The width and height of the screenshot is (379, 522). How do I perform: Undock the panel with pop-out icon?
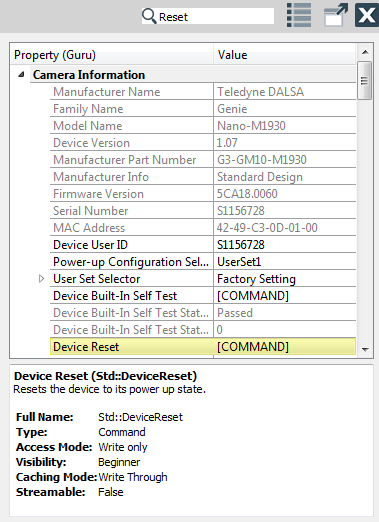[x=336, y=15]
